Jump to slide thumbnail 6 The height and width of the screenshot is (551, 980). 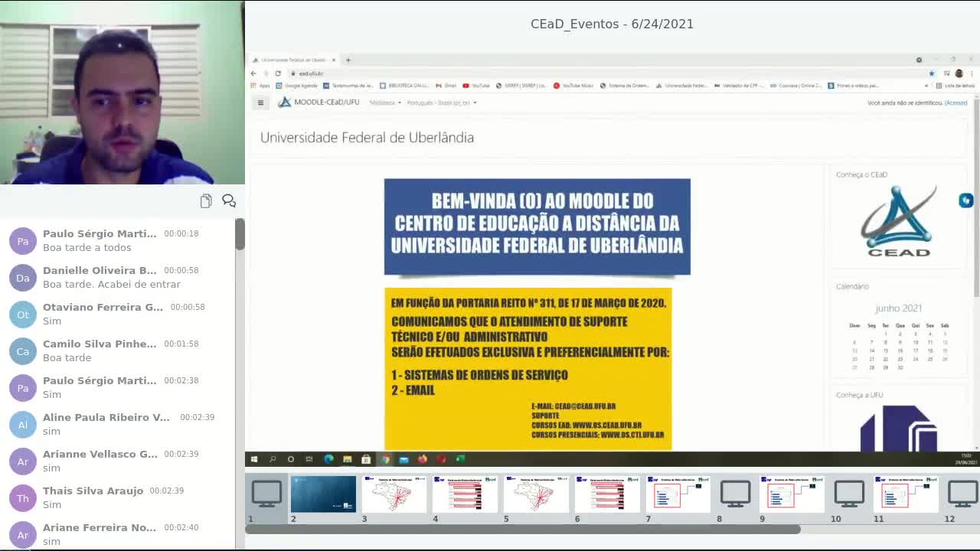[x=607, y=494]
